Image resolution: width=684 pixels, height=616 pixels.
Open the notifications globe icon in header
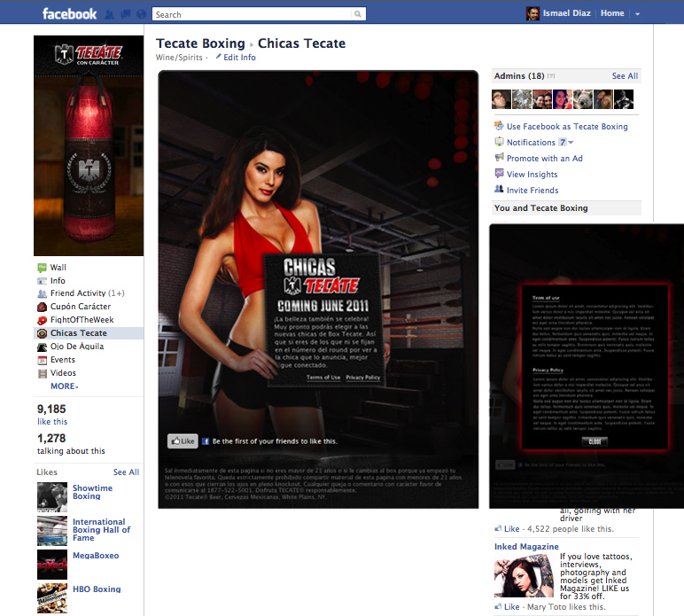[x=141, y=14]
